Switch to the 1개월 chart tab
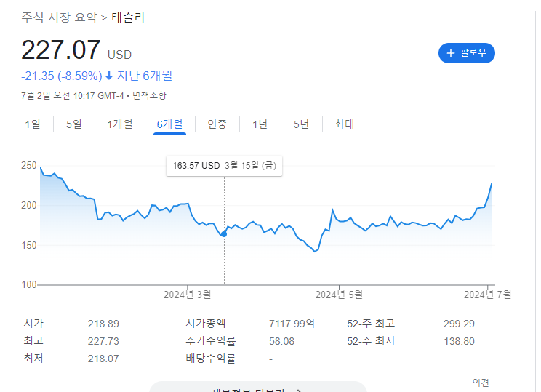541x392 pixels. (x=120, y=124)
